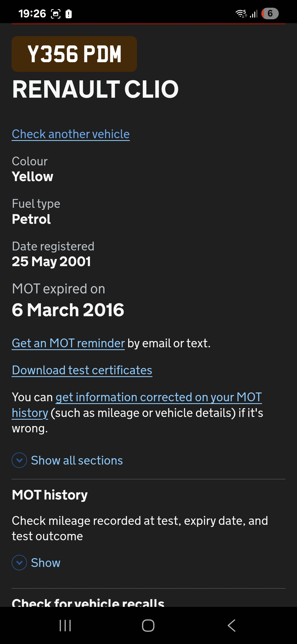Tap the Android back navigation icon
Screen dimensions: 297x644
tap(232, 626)
